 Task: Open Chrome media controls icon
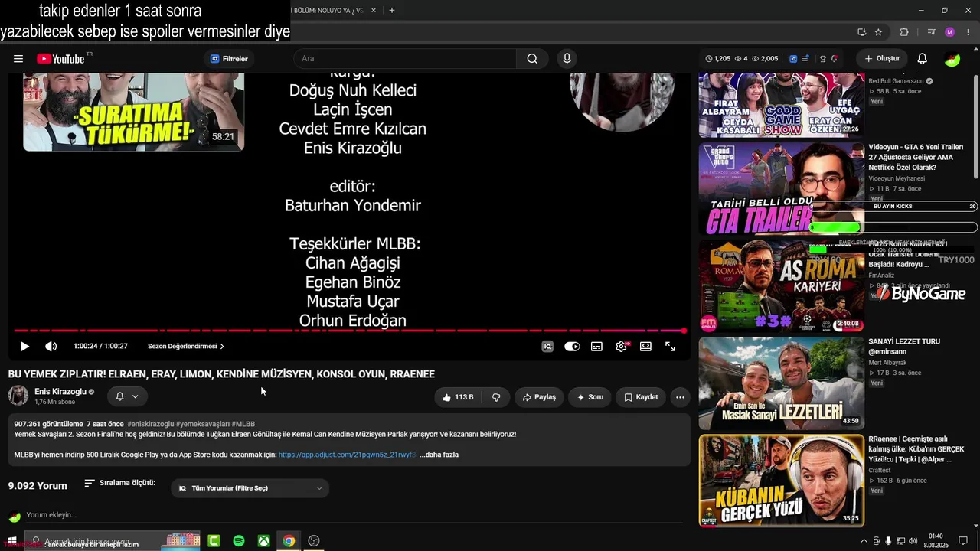point(931,32)
